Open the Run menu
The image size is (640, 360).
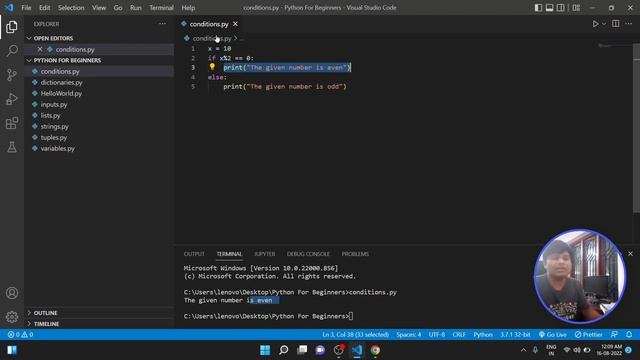coord(136,8)
